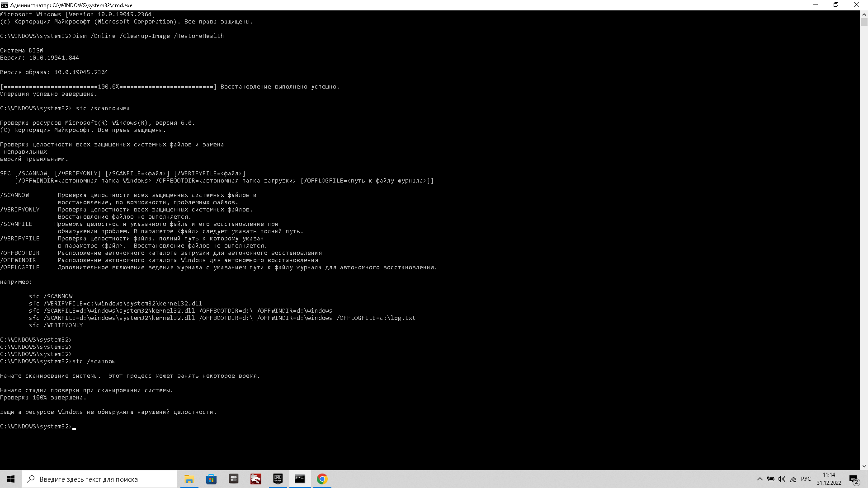Open volume speaker control
The width and height of the screenshot is (868, 488).
click(x=782, y=479)
